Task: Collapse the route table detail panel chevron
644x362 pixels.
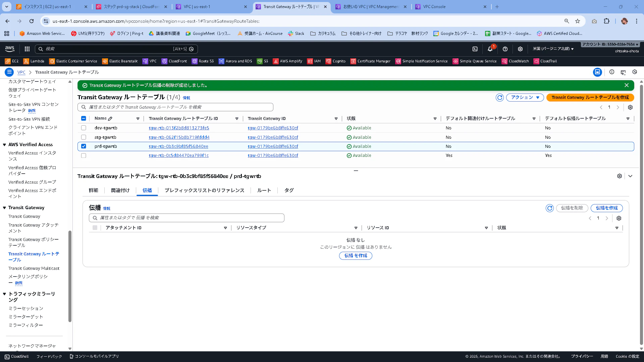Action: pyautogui.click(x=630, y=176)
